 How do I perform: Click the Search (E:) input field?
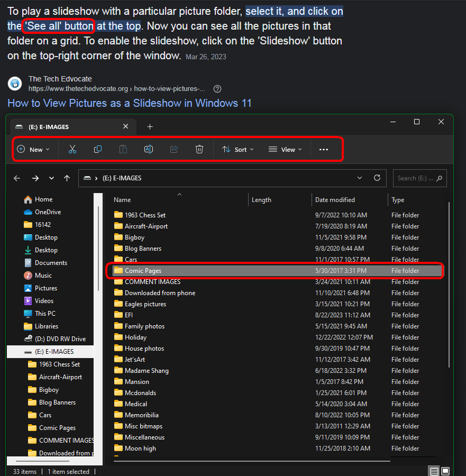point(420,178)
